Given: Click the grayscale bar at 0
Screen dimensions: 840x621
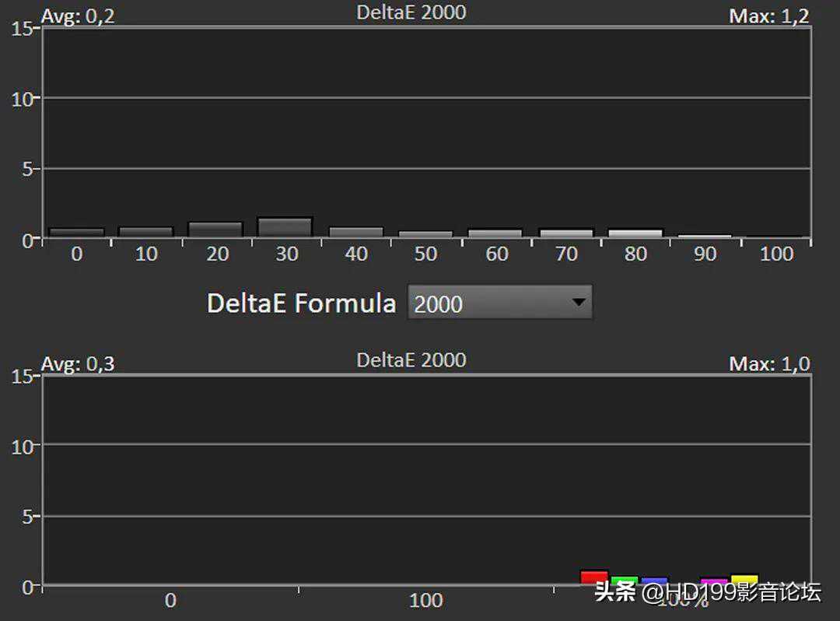Looking at the screenshot, I should coord(76,232).
